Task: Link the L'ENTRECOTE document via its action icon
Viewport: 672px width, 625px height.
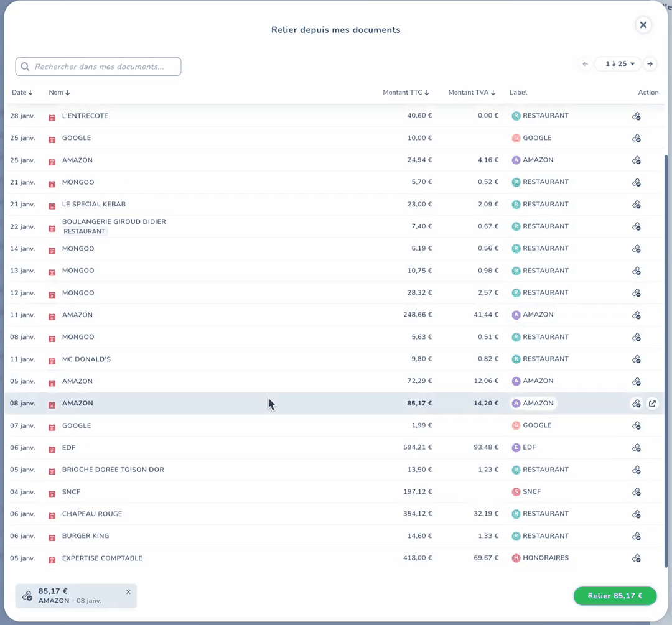Action: point(636,116)
